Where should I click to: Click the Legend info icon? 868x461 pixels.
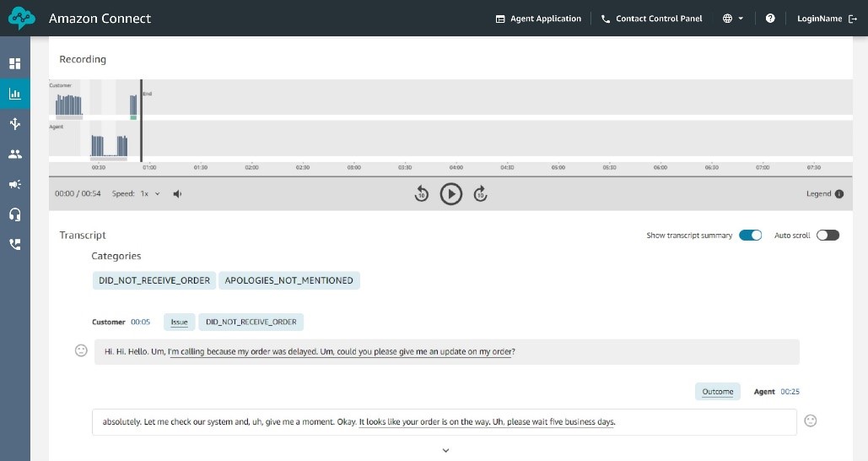(839, 194)
